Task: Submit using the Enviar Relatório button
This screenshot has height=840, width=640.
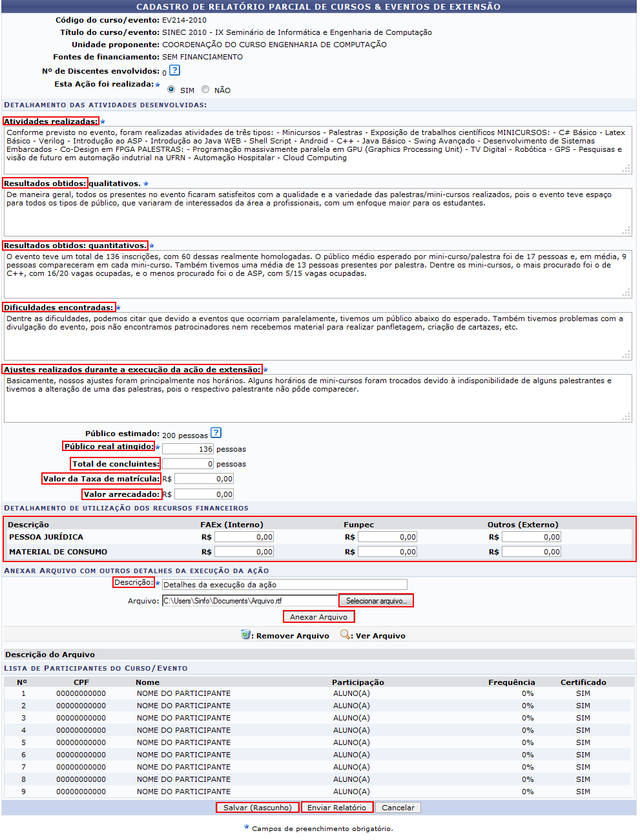Action: coord(336,808)
